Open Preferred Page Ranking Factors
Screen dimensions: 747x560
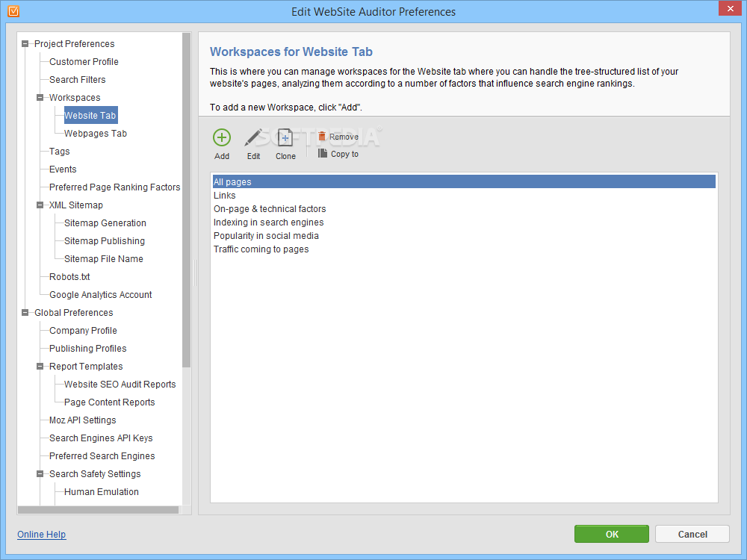(x=115, y=187)
